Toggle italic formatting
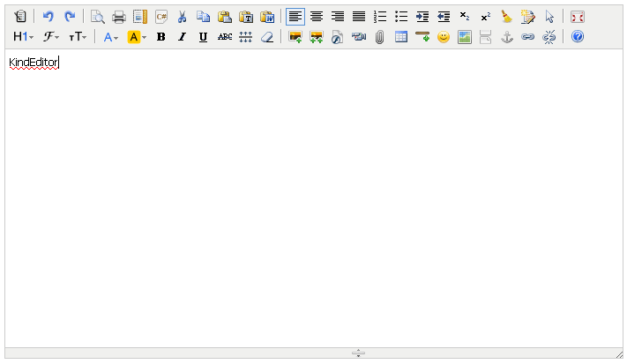Image resolution: width=627 pixels, height=364 pixels. click(183, 37)
